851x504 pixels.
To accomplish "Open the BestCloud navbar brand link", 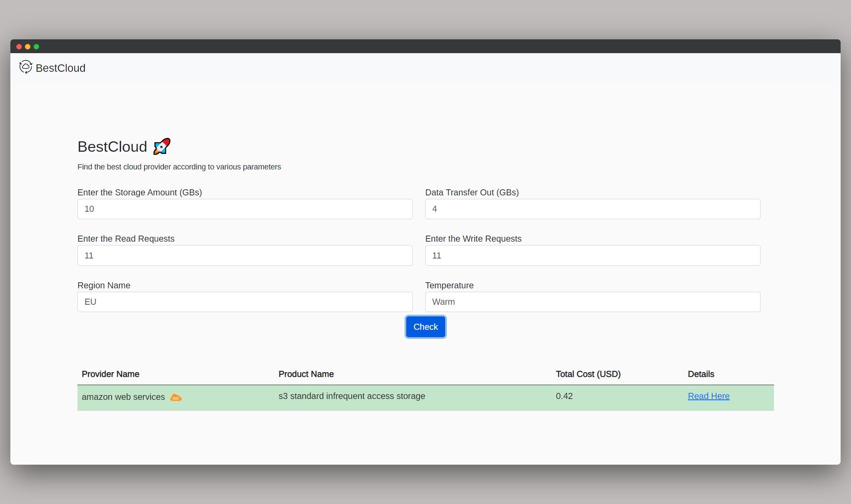I will [x=60, y=68].
